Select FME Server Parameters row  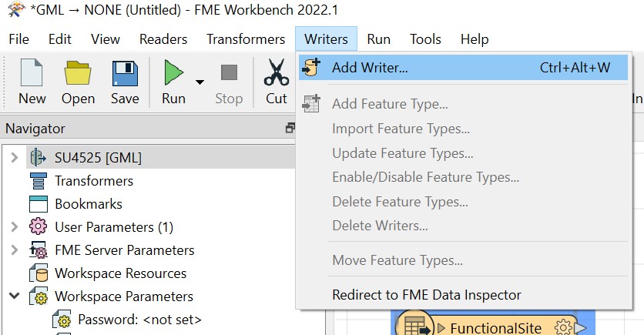click(x=125, y=250)
